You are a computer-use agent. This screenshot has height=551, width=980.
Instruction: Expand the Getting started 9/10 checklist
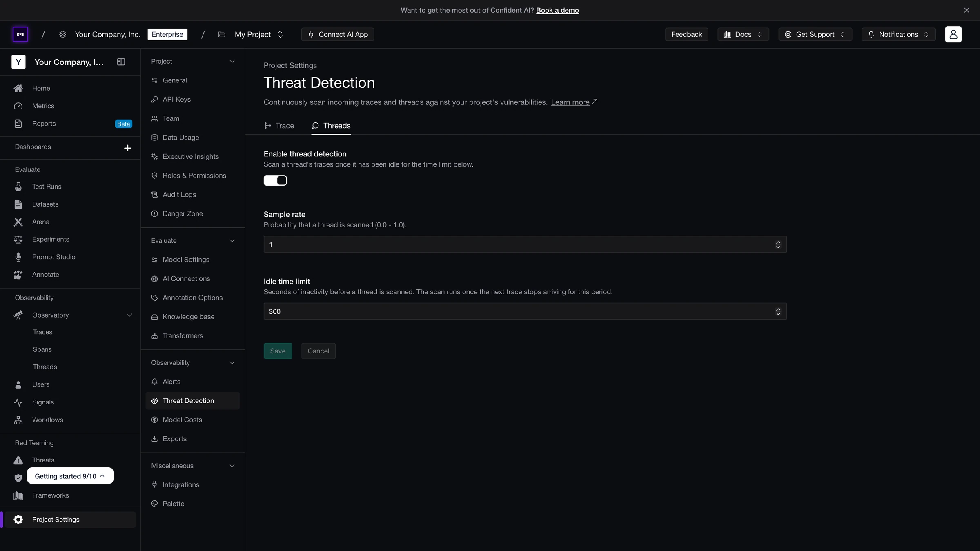tap(70, 476)
